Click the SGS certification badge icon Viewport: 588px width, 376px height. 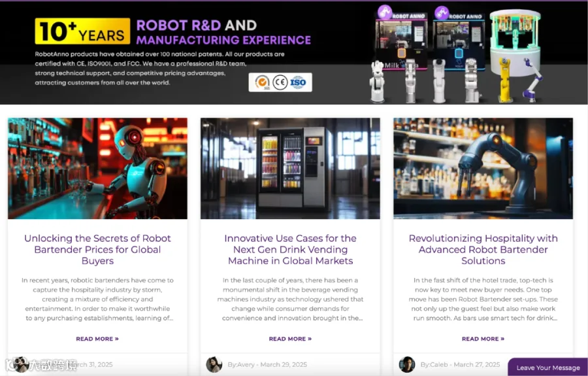point(262,82)
